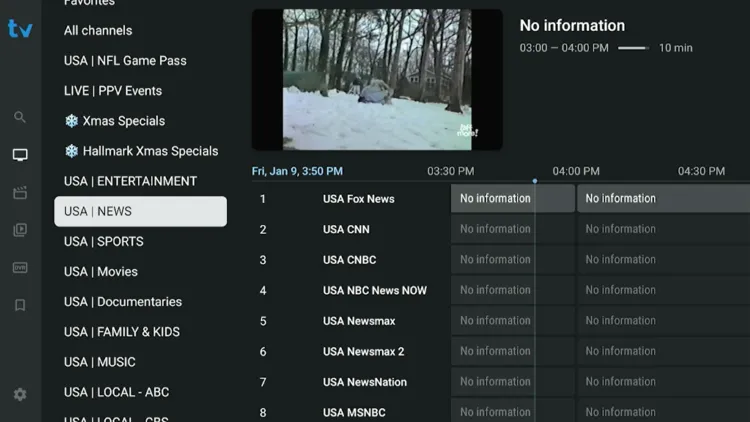The height and width of the screenshot is (422, 750).
Task: Click the 03:00 — 04:00 PM program time
Action: click(x=564, y=48)
